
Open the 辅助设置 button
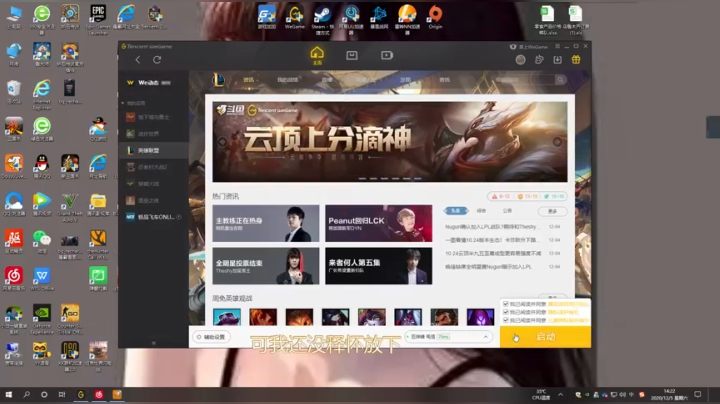click(211, 337)
